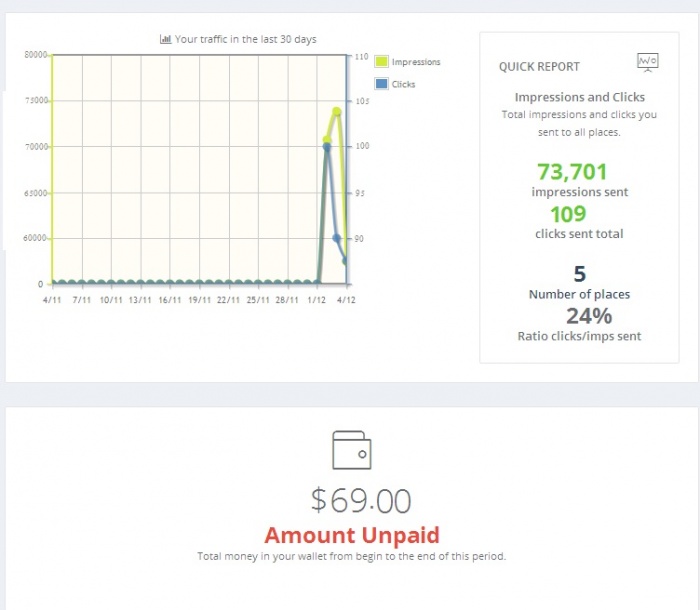Click the Impressions and Clicks subheading
The width and height of the screenshot is (700, 610).
click(580, 97)
